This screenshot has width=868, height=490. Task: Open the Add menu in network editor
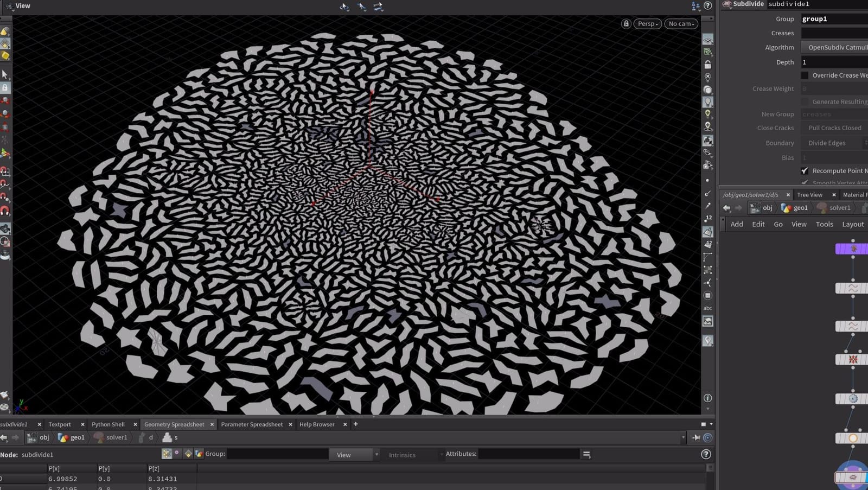pyautogui.click(x=737, y=224)
